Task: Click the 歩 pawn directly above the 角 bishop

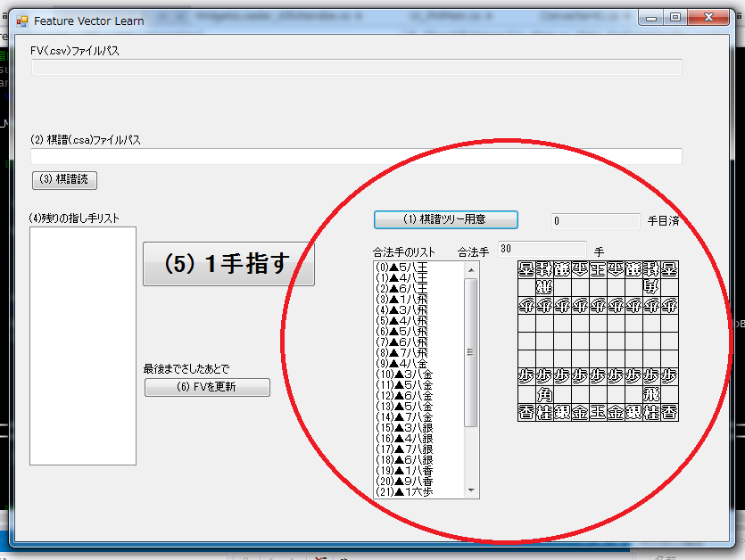Action: [x=544, y=376]
